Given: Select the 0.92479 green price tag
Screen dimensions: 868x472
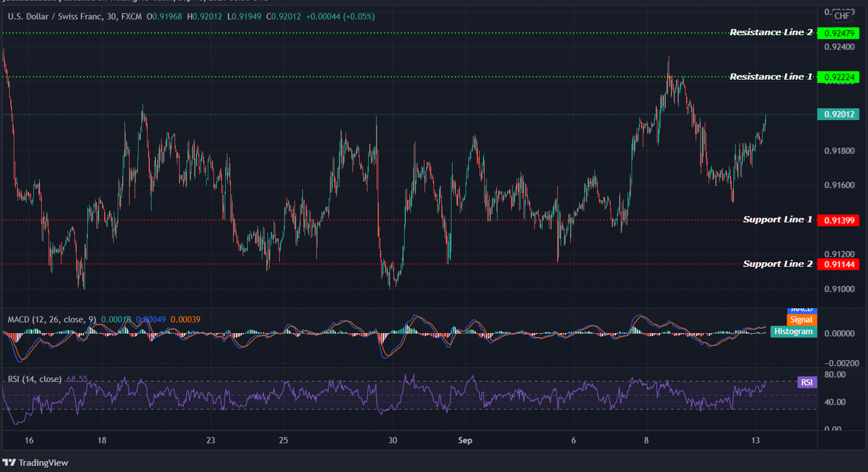Looking at the screenshot, I should coord(838,33).
